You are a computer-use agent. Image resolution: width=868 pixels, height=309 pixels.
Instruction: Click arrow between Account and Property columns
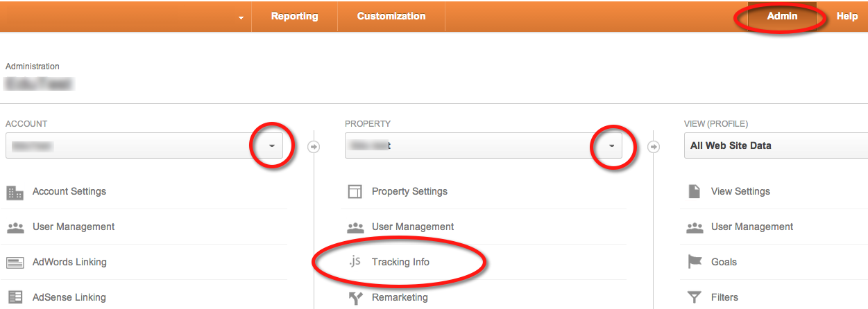[x=314, y=147]
